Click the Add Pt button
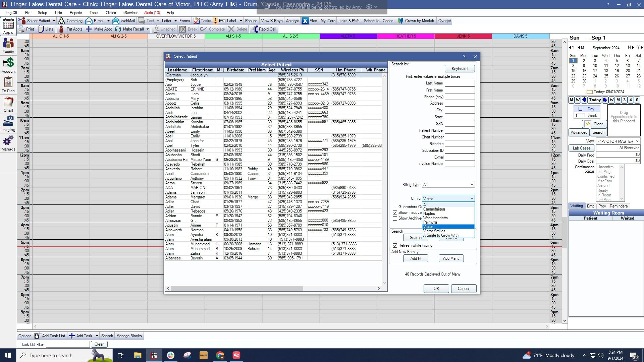Image resolution: width=644 pixels, height=362 pixels. pyautogui.click(x=416, y=258)
